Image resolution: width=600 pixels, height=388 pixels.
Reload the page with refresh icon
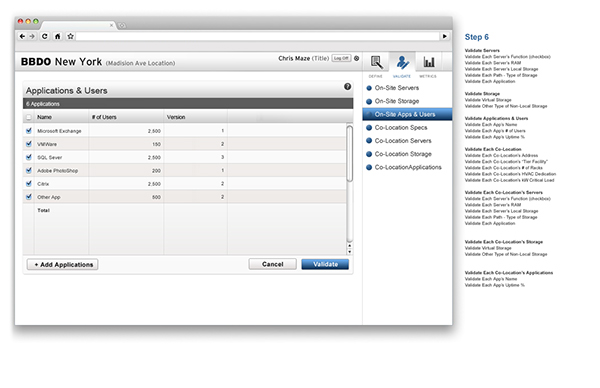pos(45,36)
